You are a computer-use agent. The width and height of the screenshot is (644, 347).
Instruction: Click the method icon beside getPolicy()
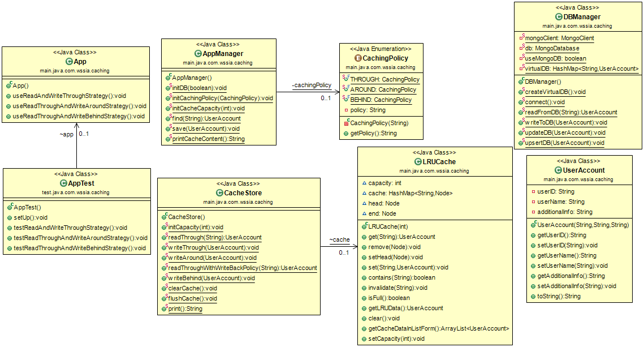347,133
